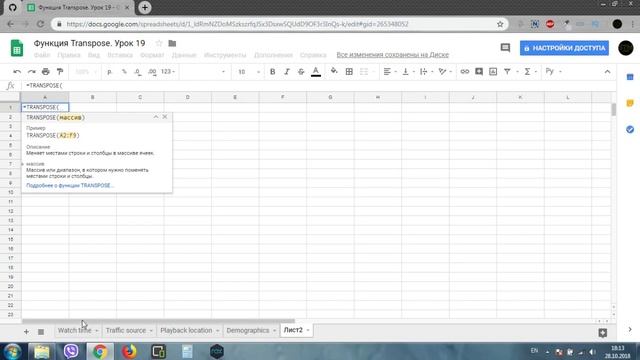Click 'Все изменения сохранены на Диске' link
The image size is (640, 360).
click(392, 55)
